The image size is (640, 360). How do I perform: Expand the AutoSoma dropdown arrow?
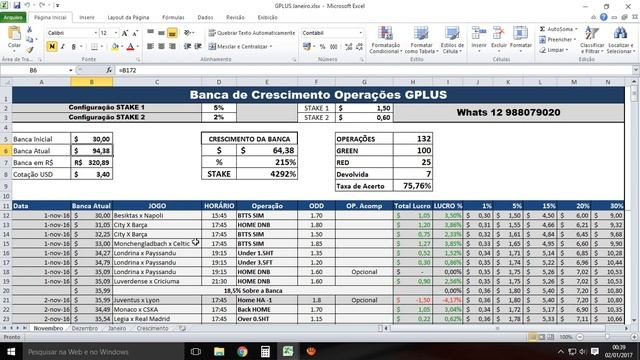point(576,29)
